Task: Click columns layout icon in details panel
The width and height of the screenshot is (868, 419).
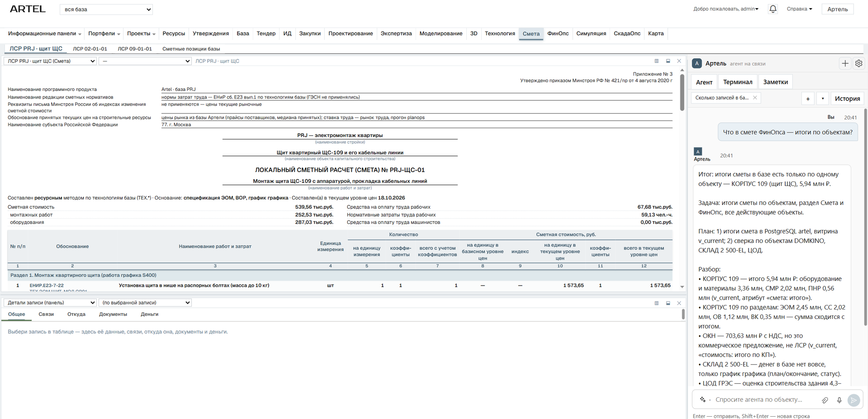Action: coord(657,303)
